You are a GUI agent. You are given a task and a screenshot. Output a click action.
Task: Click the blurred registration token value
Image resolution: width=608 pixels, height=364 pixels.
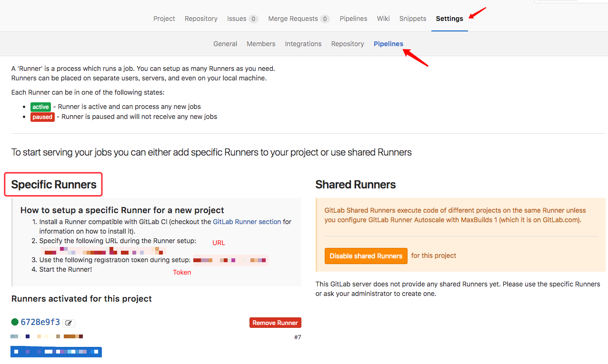click(x=230, y=260)
